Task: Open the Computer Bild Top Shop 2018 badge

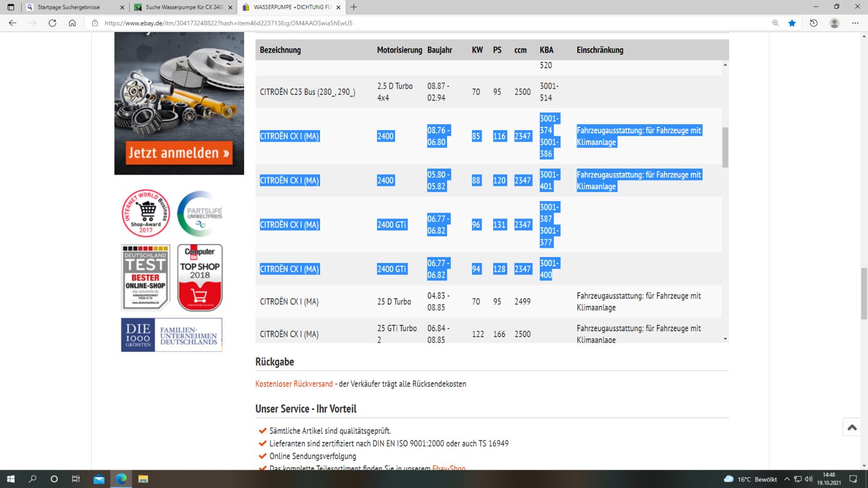Action: [x=200, y=277]
